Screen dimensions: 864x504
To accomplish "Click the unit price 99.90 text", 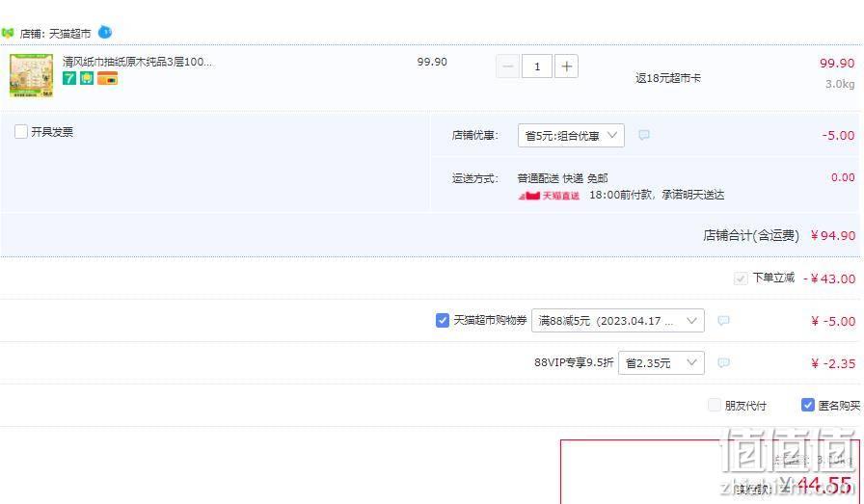I will pos(432,62).
